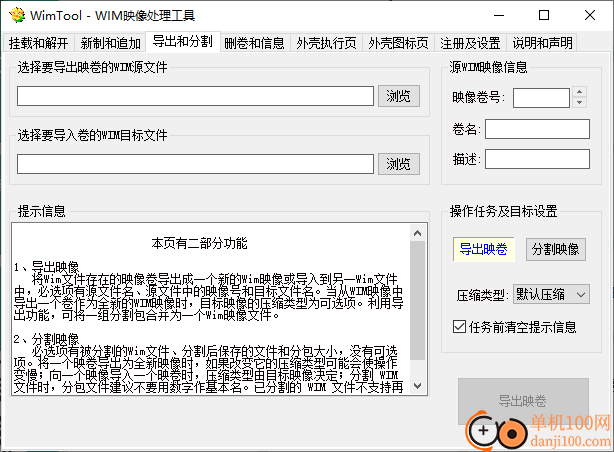
Task: Click the WIM target file path field
Action: click(x=195, y=164)
